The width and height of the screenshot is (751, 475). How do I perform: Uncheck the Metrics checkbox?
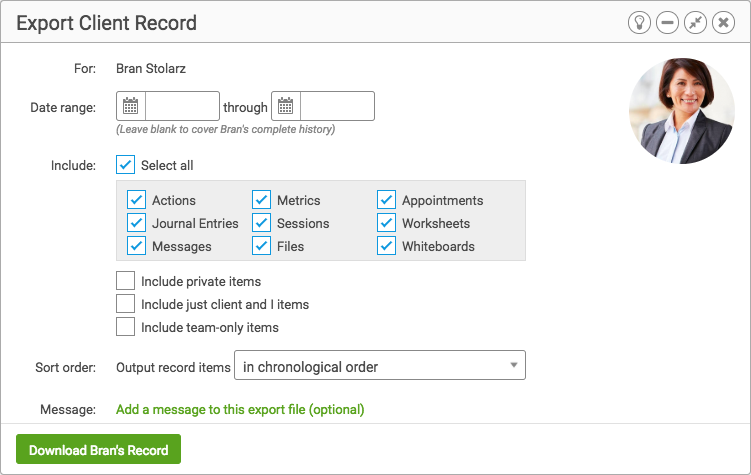(262, 200)
